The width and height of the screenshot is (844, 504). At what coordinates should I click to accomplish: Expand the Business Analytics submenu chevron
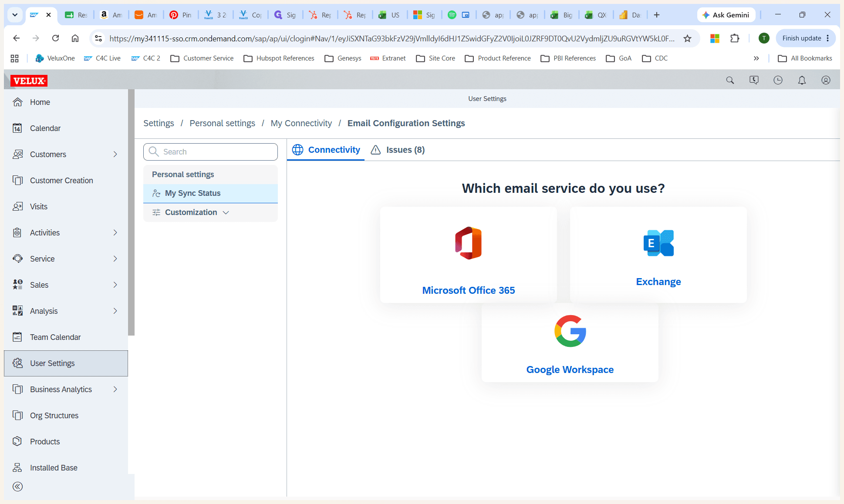click(115, 390)
